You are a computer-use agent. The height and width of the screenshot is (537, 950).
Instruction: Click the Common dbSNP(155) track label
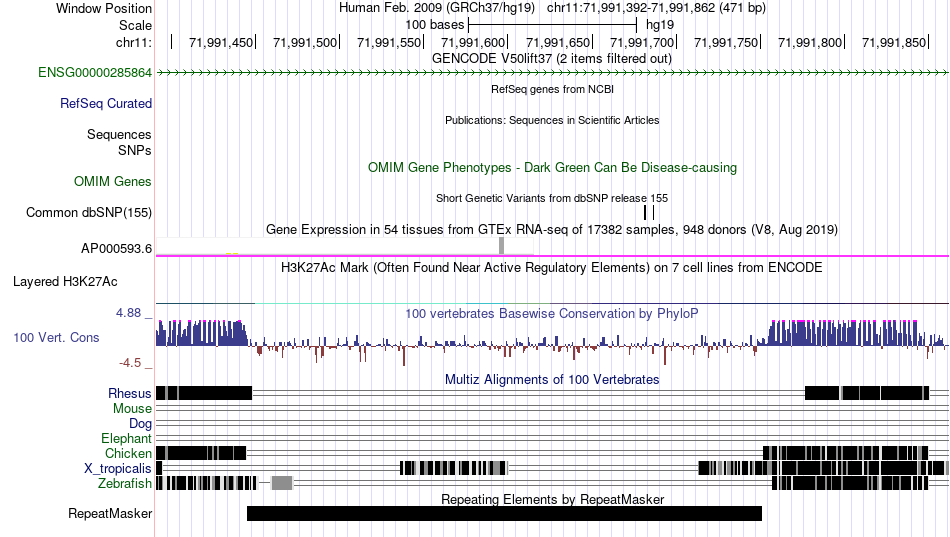tap(89, 213)
